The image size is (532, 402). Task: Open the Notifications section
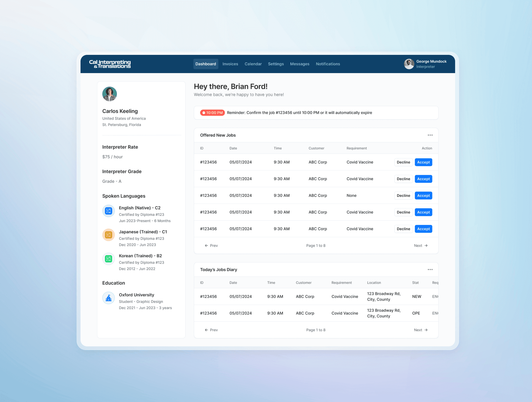coord(328,64)
